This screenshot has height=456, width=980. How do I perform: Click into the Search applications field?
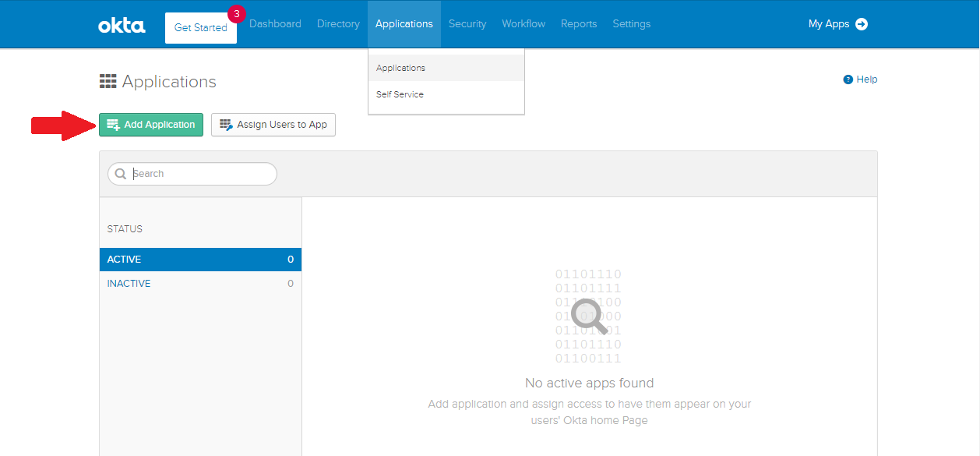click(192, 174)
